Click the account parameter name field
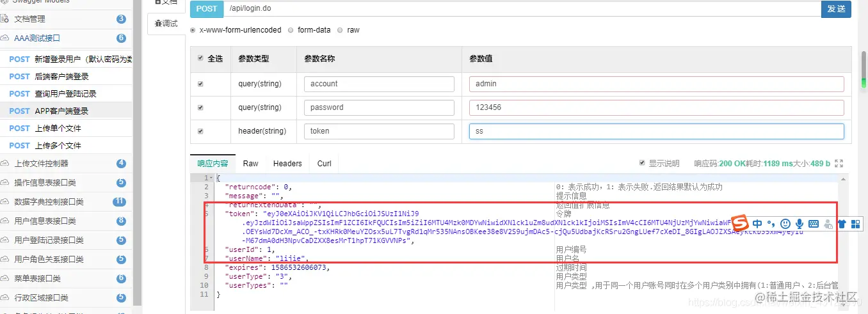Screen dimensions: 868x314 click(x=379, y=84)
